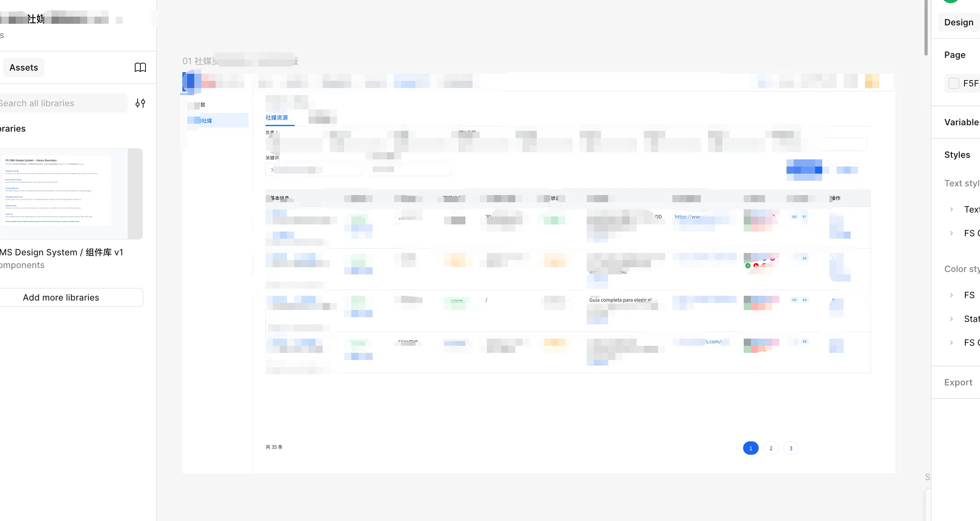Viewport: 980px width, 521px height.
Task: Click the Add more libraries button
Action: point(71,297)
